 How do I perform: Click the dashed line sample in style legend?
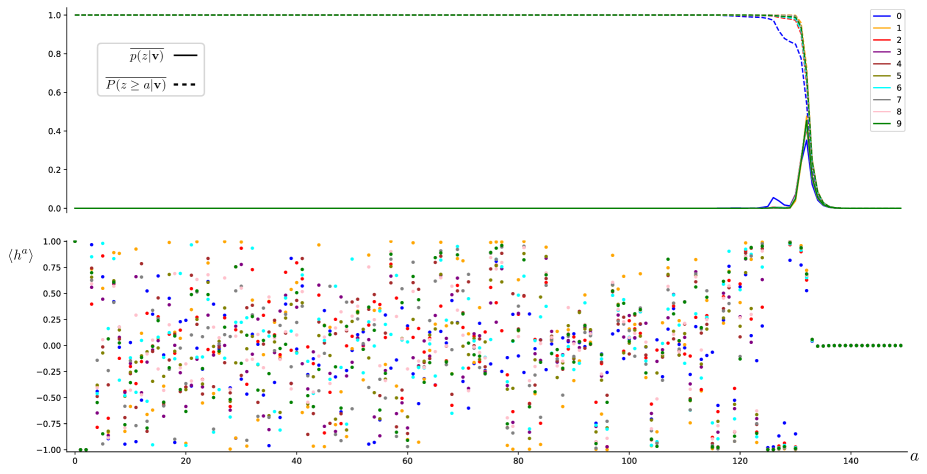tap(186, 85)
